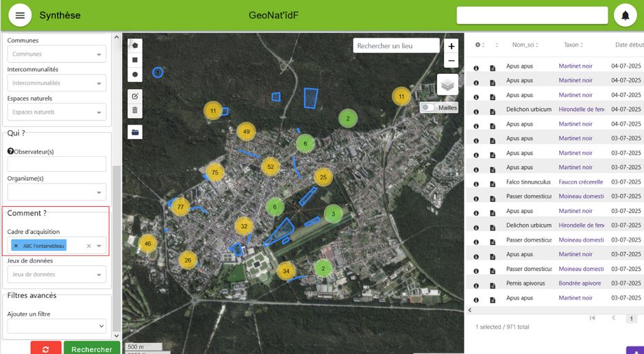Remove the ABC Fontainebleau tag
This screenshot has width=644, height=354.
16,246
